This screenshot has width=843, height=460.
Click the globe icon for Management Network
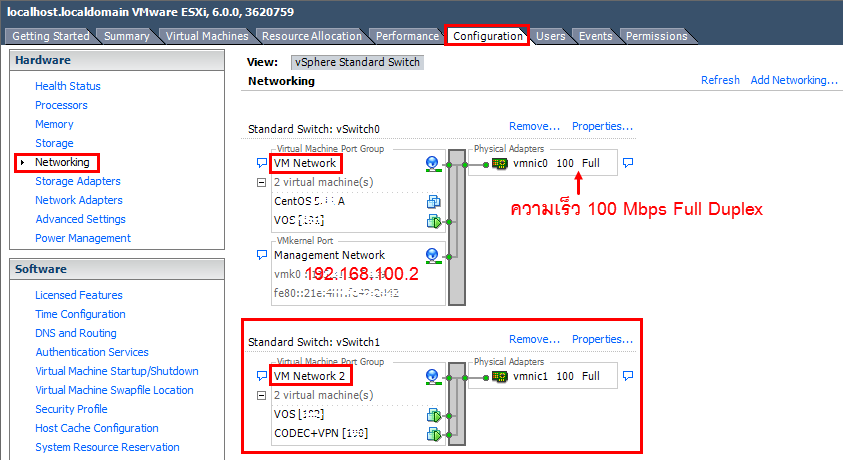click(x=432, y=256)
